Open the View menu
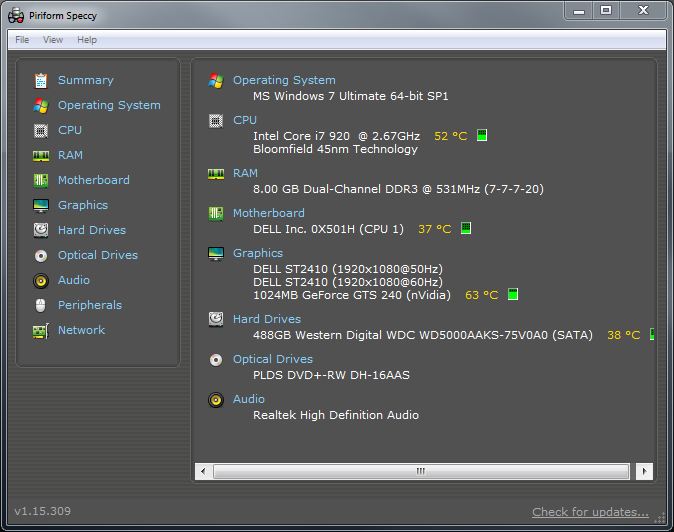 point(53,40)
